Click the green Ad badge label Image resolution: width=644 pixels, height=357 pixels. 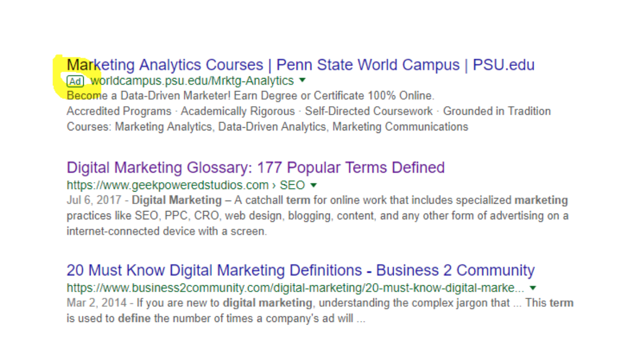75,81
